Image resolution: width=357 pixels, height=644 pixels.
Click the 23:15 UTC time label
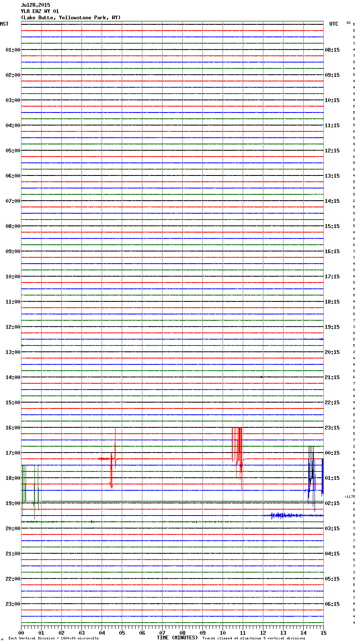click(x=332, y=428)
